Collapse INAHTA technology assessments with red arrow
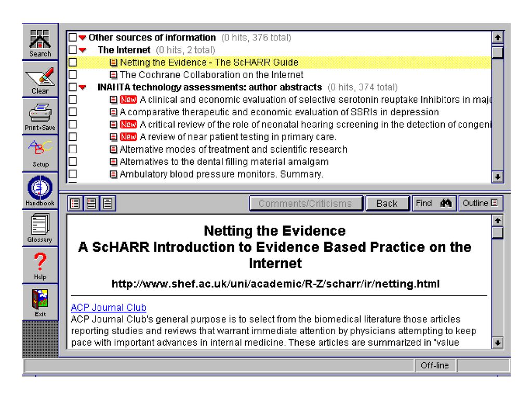 [83, 87]
